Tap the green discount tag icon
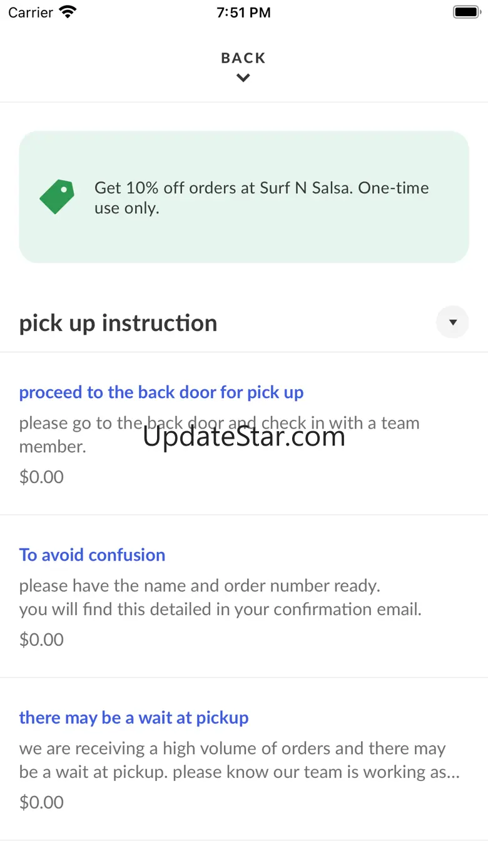Image resolution: width=488 pixels, height=868 pixels. point(57,197)
